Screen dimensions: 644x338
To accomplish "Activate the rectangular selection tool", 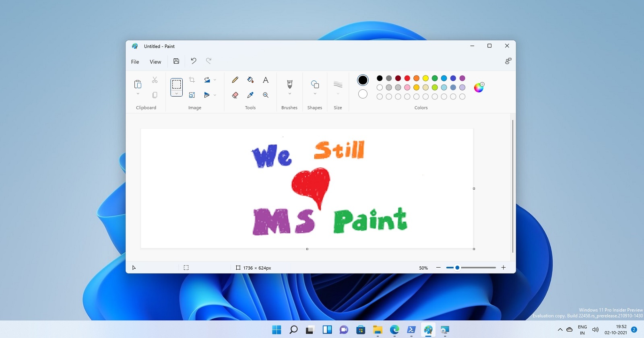I will 176,84.
